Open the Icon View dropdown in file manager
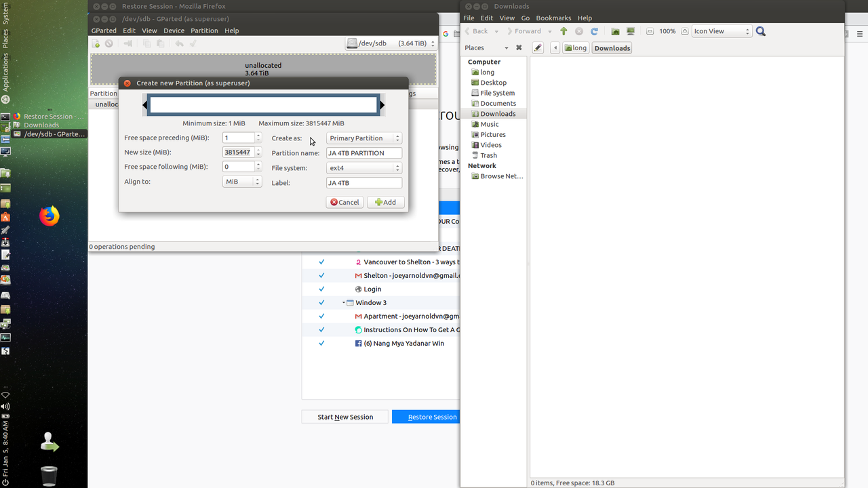Screen dimensions: 868x488 click(722, 31)
